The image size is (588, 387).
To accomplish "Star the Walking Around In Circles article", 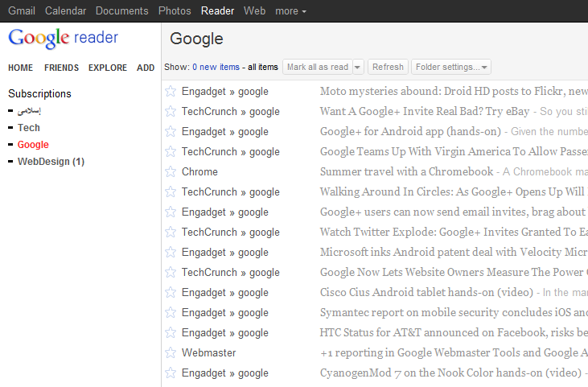I will pos(171,191).
